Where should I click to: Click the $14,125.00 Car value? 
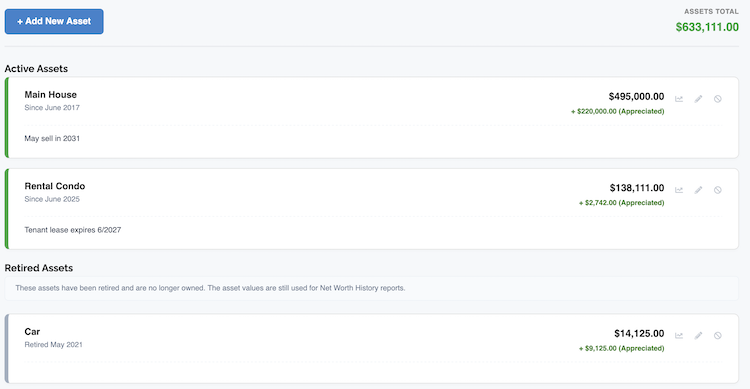pos(639,333)
